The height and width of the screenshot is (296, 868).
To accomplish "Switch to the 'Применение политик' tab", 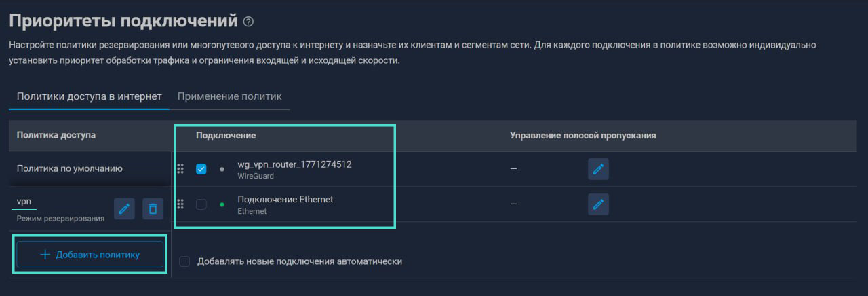I will pyautogui.click(x=230, y=96).
